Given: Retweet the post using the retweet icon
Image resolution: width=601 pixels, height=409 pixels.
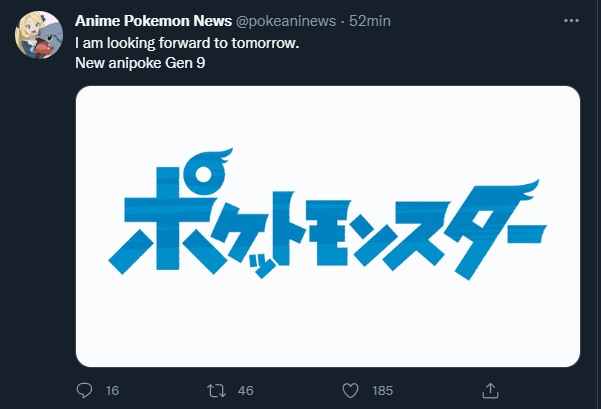Looking at the screenshot, I should [217, 391].
